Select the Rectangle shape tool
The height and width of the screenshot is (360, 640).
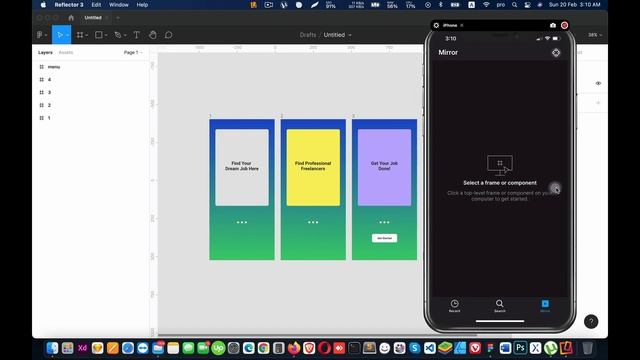pos(98,35)
